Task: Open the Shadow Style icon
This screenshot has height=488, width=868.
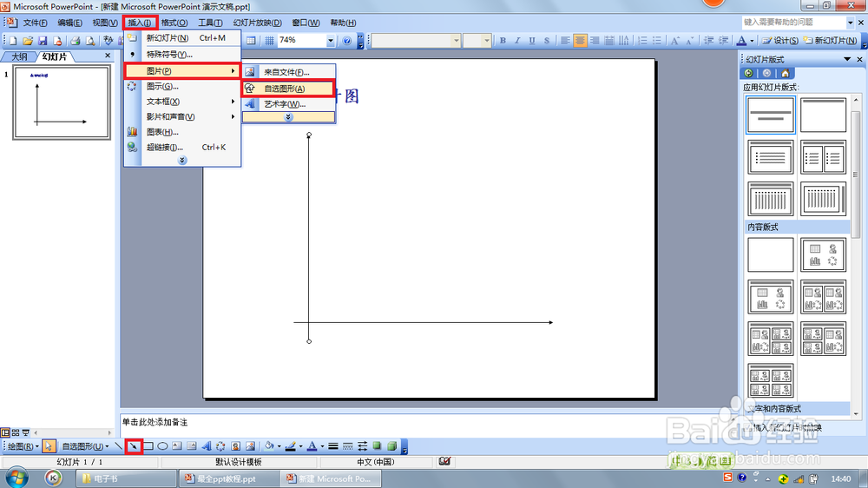Action: 377,446
